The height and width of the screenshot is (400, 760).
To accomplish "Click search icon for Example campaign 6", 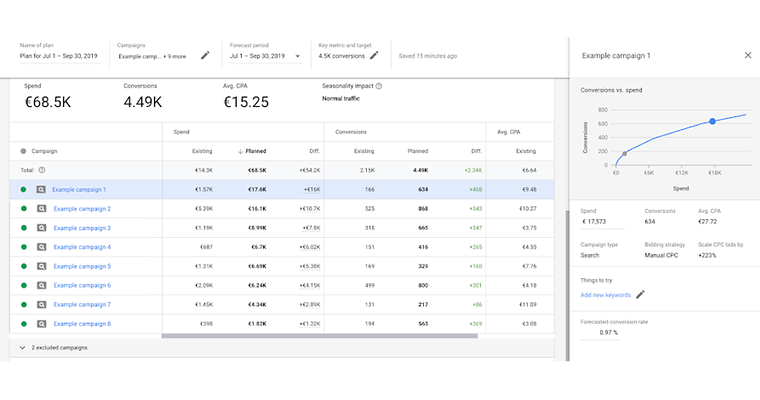I will (x=41, y=286).
